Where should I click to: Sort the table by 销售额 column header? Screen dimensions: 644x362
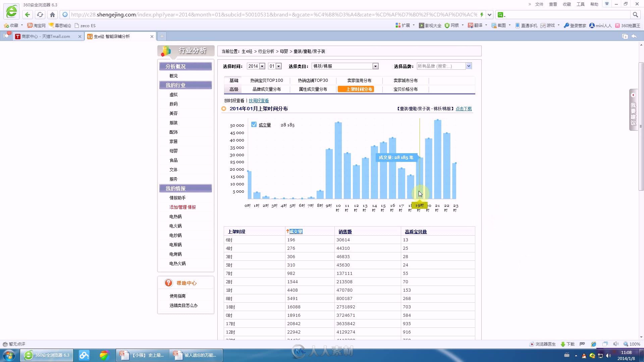coord(345,232)
